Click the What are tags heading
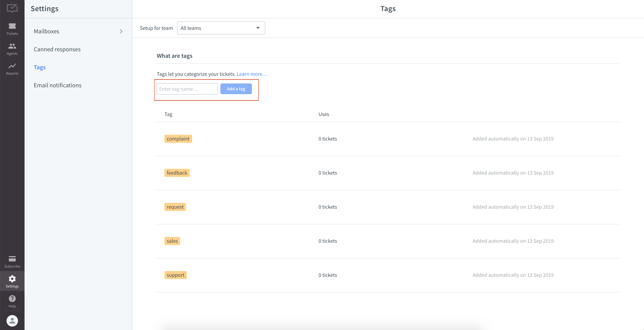644x330 pixels. tap(174, 56)
